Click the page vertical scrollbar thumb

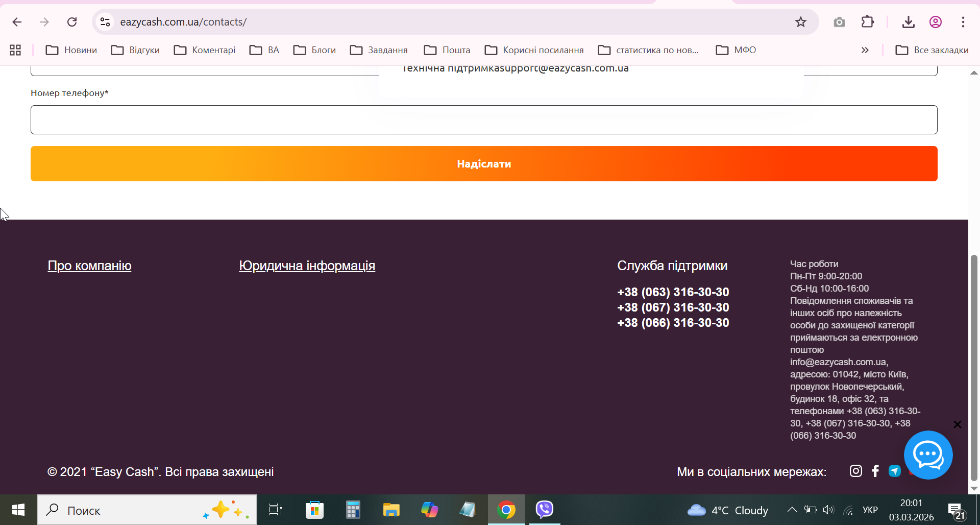point(974,368)
